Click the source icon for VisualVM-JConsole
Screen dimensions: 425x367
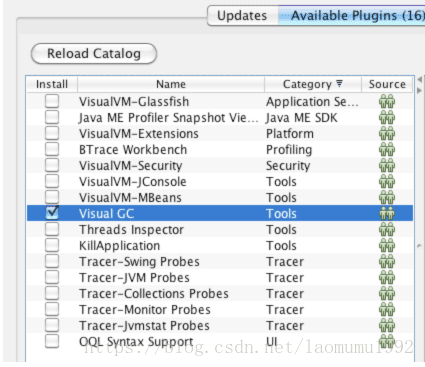tap(387, 181)
